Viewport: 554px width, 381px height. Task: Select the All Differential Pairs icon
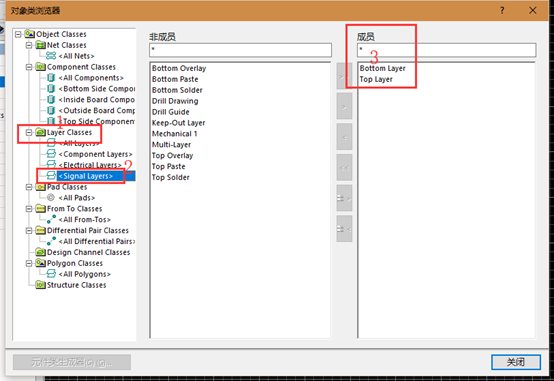pos(51,241)
